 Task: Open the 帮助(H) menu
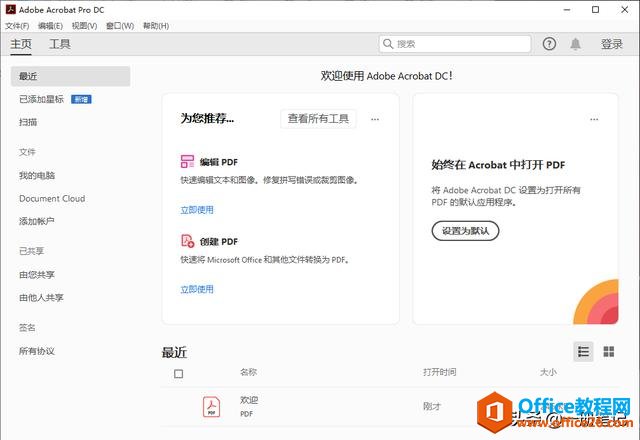pyautogui.click(x=156, y=26)
